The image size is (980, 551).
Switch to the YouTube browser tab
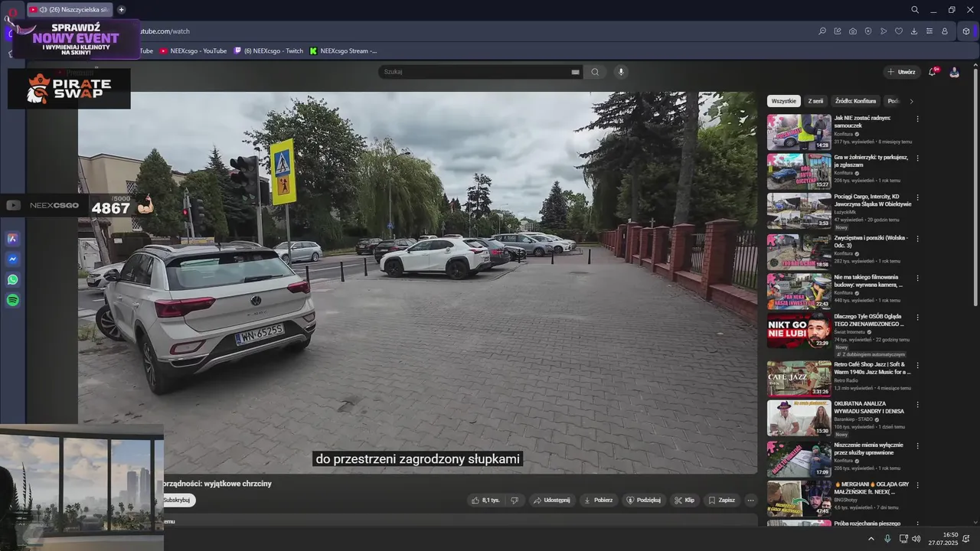pos(69,10)
